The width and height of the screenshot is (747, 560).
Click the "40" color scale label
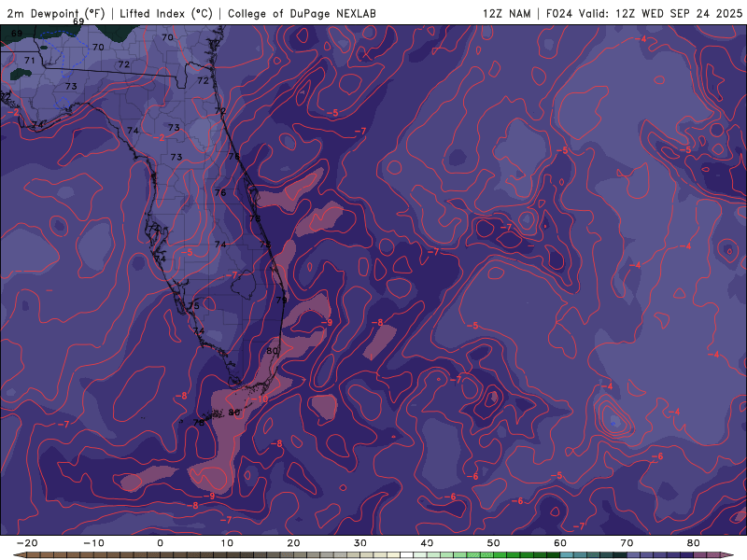tap(427, 543)
